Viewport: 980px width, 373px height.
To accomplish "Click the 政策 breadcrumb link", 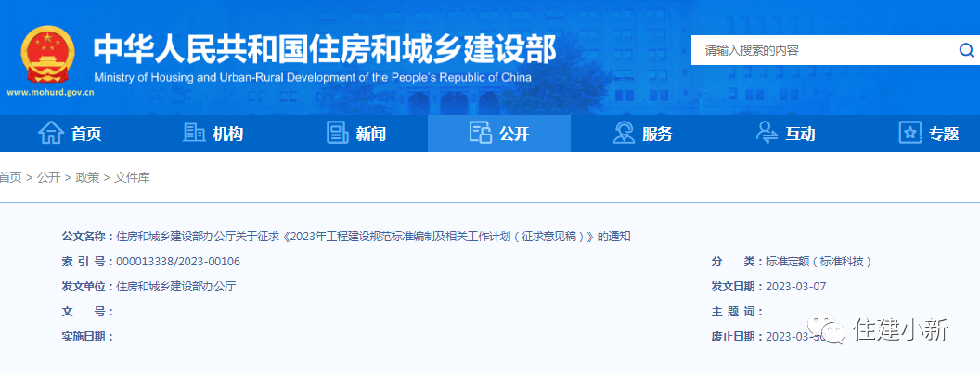I will (87, 177).
